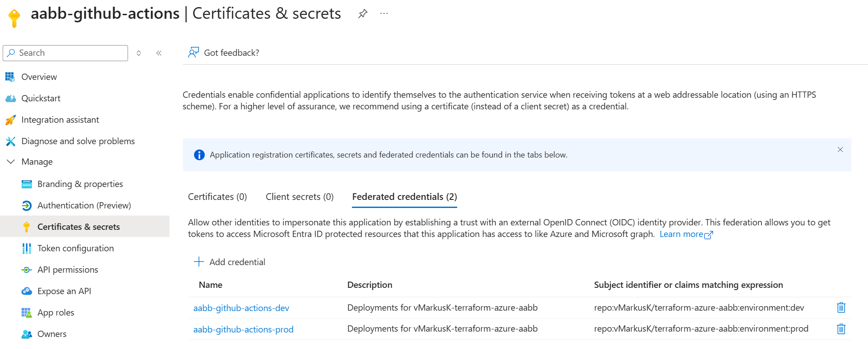The width and height of the screenshot is (868, 349).
Task: Open the Overview page from the sidebar
Action: pos(39,77)
